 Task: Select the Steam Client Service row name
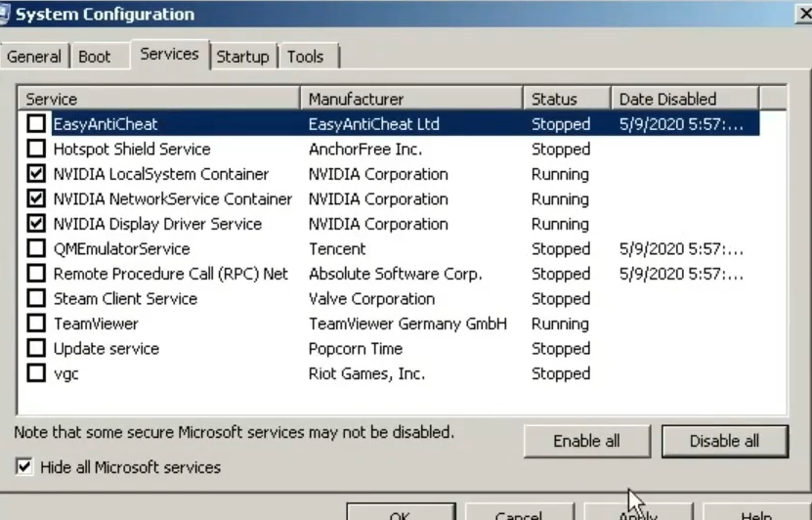tap(125, 298)
